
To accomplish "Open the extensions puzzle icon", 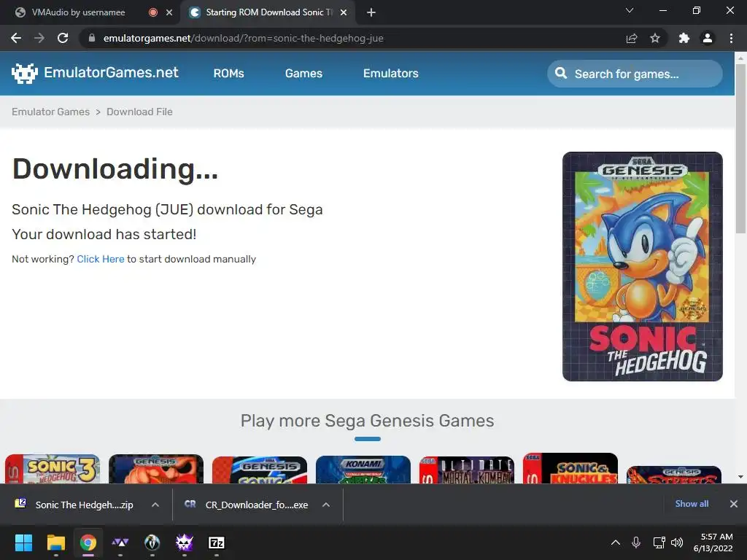I will pos(684,38).
